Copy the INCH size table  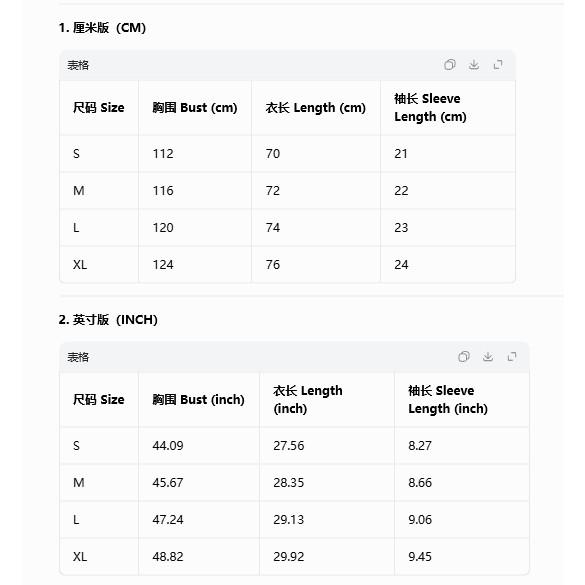(x=463, y=357)
